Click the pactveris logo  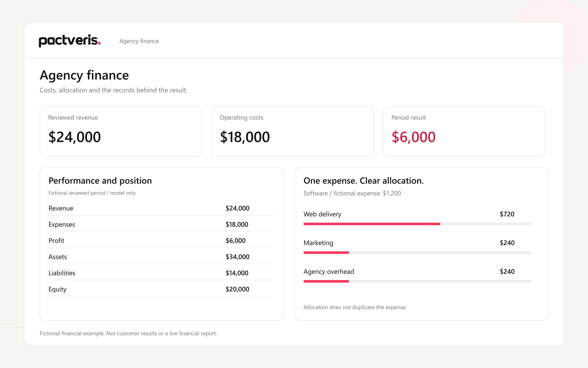pos(70,40)
